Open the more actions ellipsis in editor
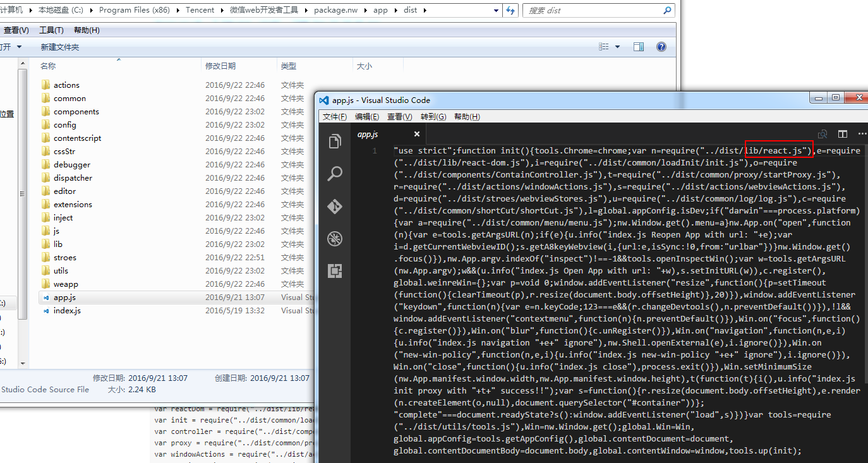Image resolution: width=868 pixels, height=463 pixels. point(862,134)
